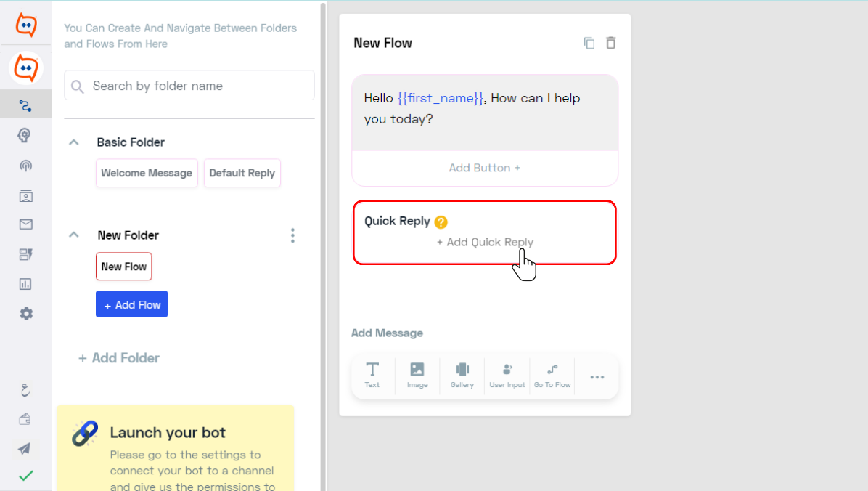Click + Add Folder
This screenshot has width=868, height=491.
tap(119, 358)
